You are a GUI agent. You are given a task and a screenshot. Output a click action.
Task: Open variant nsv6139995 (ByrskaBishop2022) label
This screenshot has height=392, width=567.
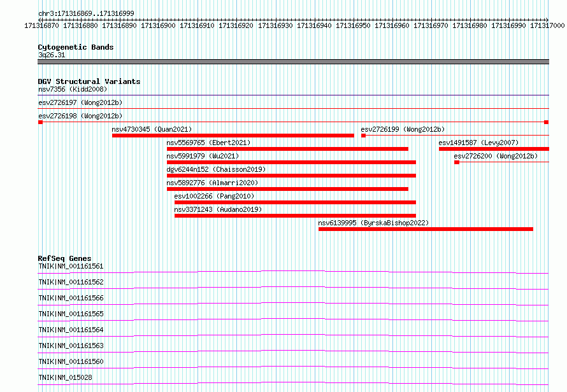373,223
